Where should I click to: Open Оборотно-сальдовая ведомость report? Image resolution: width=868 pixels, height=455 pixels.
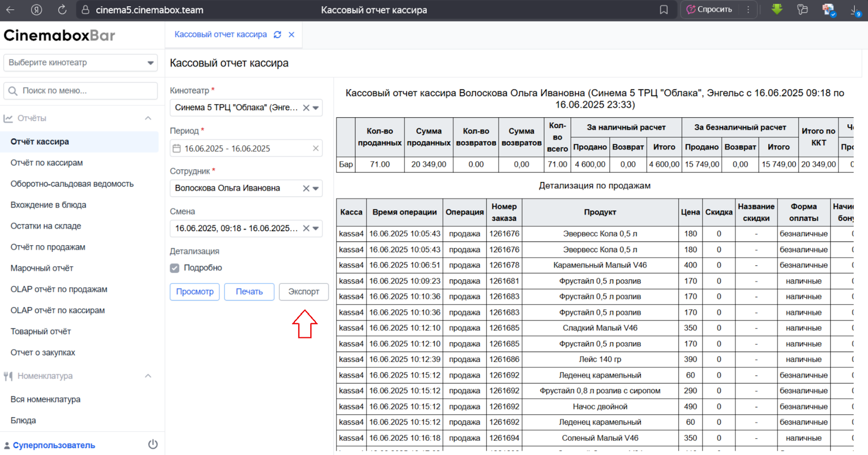72,184
